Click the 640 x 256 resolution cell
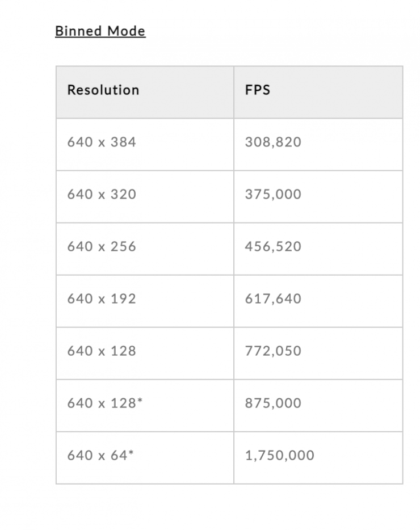The width and height of the screenshot is (420, 530). coord(102,247)
